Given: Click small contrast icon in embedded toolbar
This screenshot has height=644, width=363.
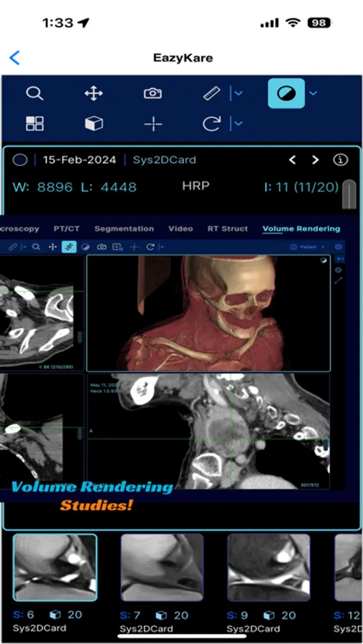Looking at the screenshot, I should 85,247.
